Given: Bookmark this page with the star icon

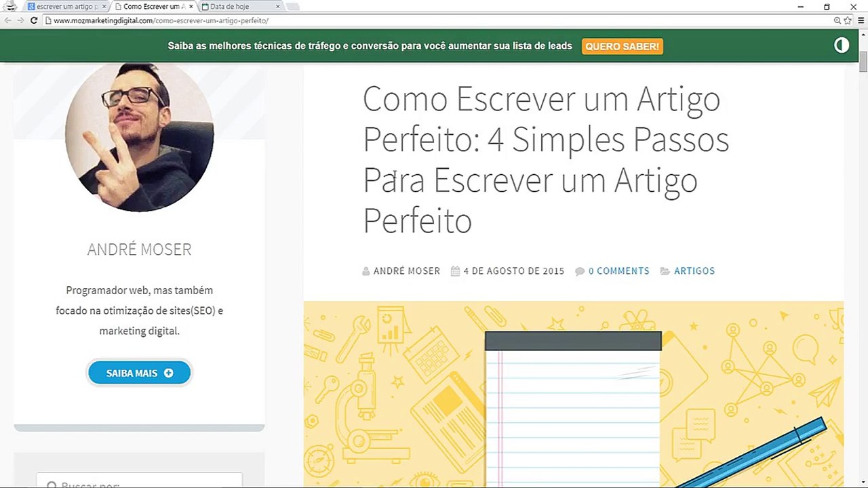Looking at the screenshot, I should 848,20.
